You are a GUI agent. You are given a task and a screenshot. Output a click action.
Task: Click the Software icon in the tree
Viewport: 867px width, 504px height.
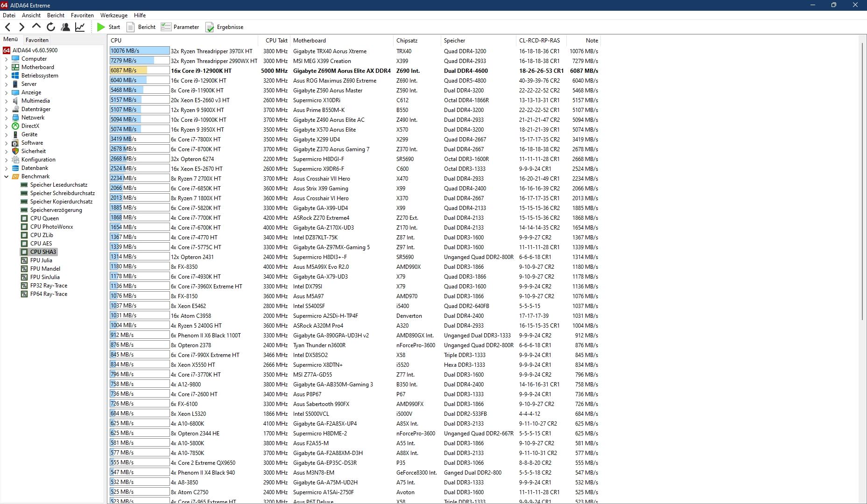tap(15, 143)
